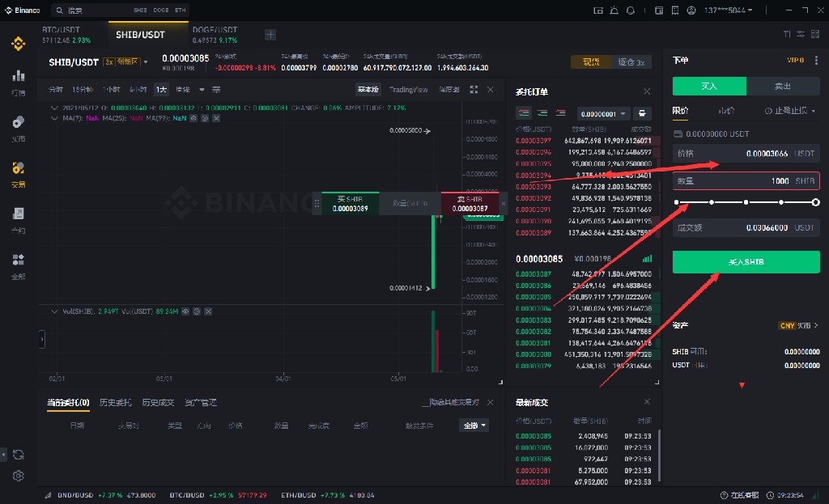Viewport: 829px width, 504px height.
Task: Click the green Buy SHIB button
Action: (x=746, y=262)
